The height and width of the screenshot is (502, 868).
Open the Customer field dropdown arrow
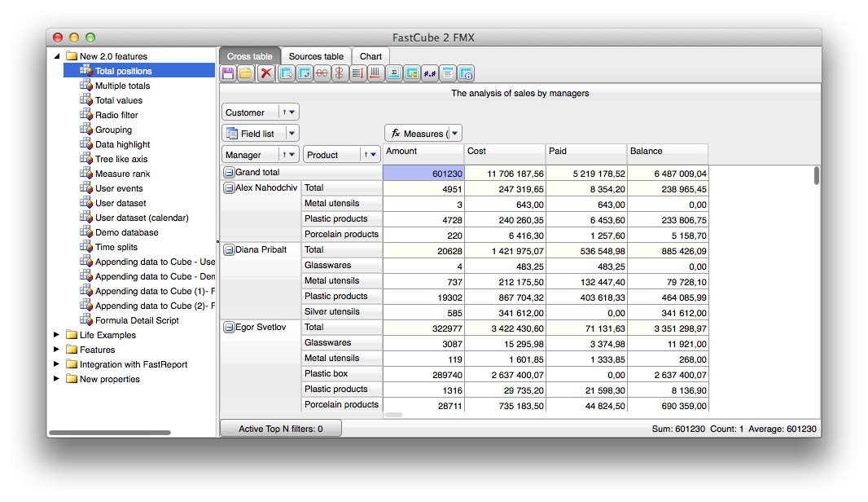coord(292,112)
